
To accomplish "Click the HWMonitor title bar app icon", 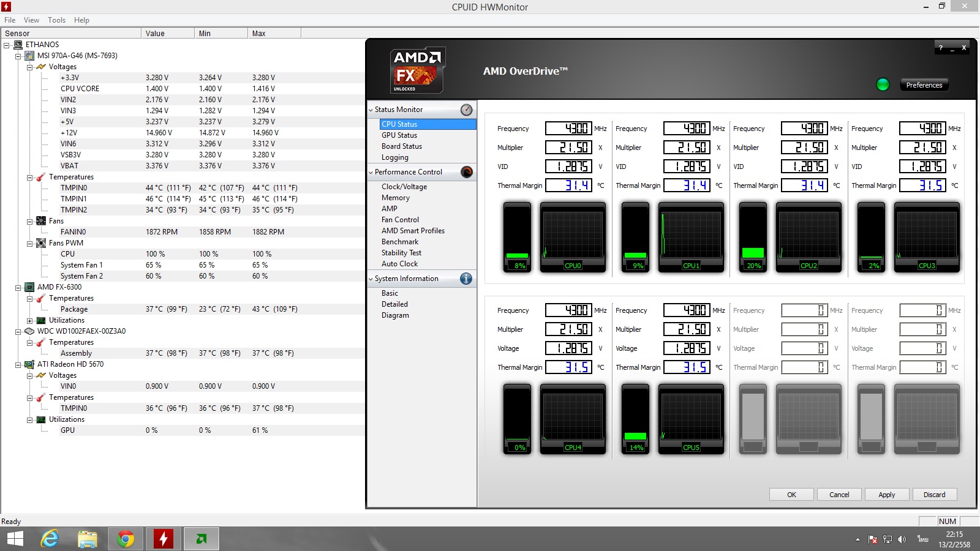I will (x=6, y=7).
